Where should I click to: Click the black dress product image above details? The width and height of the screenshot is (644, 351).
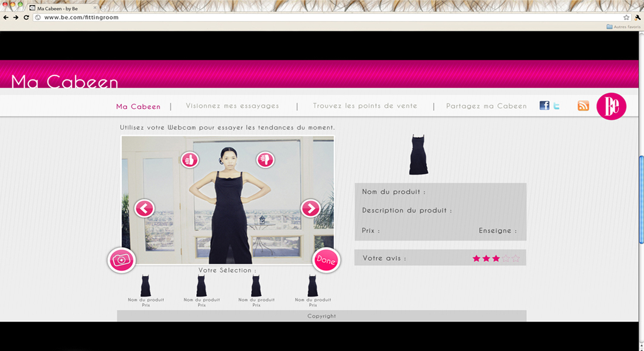coord(419,154)
